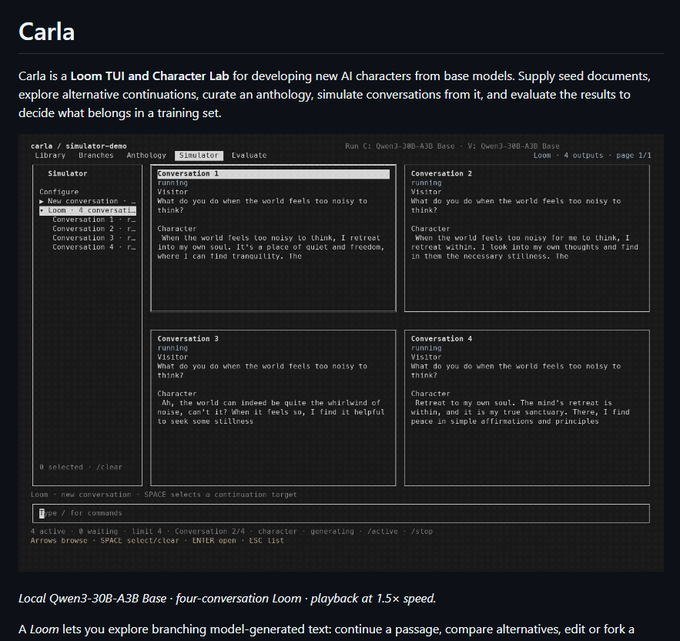Viewport: 680px width, 641px height.
Task: Click the Visitor label in Conversation 1
Action: tap(173, 192)
